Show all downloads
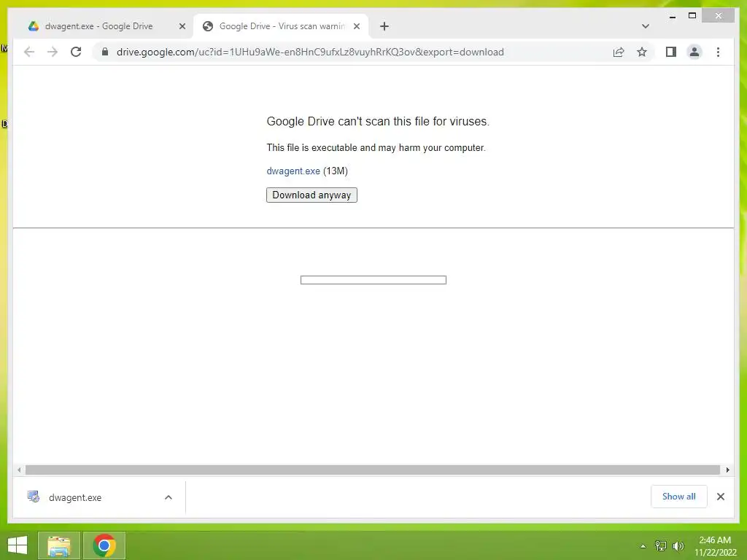Screen dimensions: 747x560 (x=679, y=497)
